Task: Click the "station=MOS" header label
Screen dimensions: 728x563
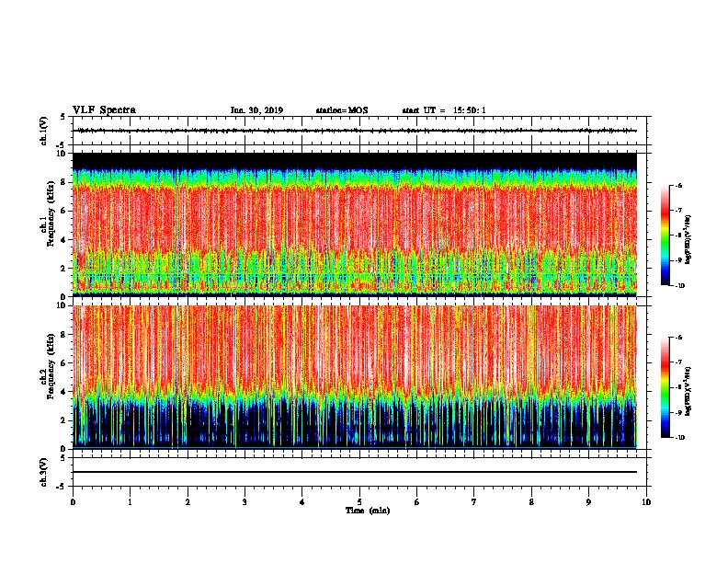Action: click(342, 110)
